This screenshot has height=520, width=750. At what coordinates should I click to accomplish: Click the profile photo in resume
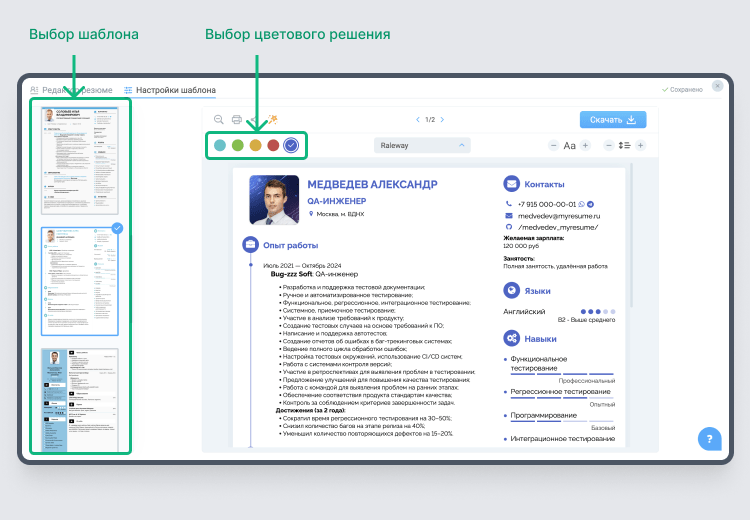pos(274,199)
